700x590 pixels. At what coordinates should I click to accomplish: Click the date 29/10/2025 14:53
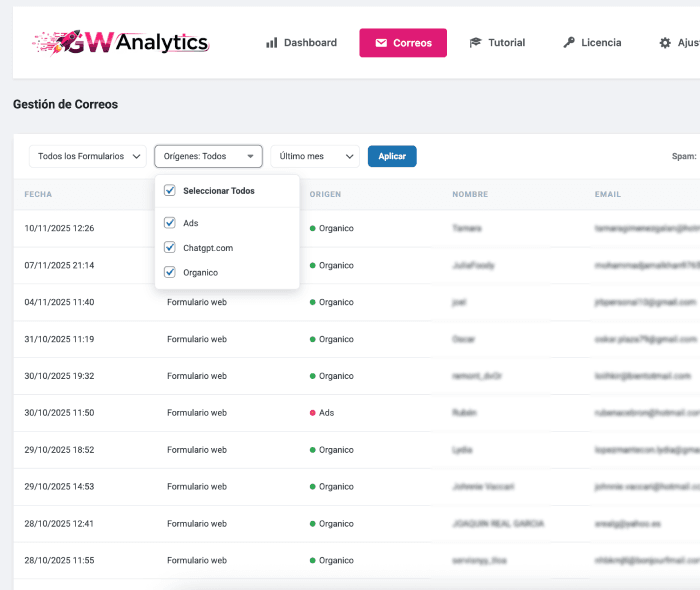coord(59,486)
